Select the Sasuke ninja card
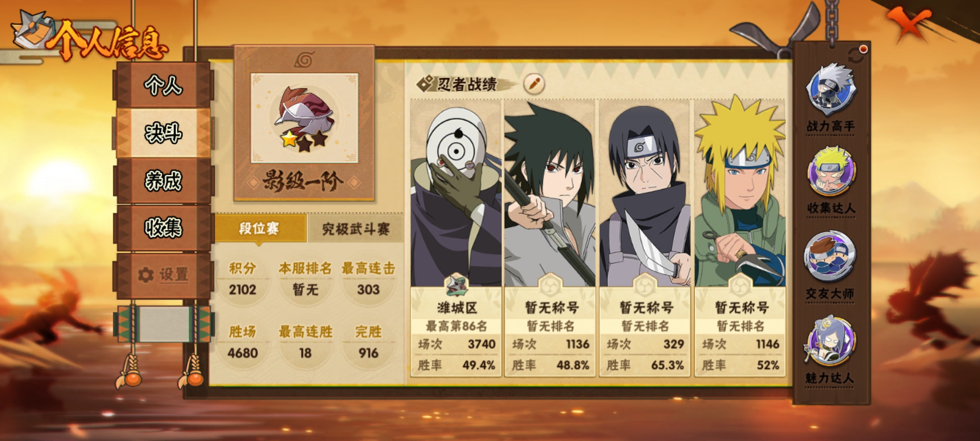 pos(550,238)
